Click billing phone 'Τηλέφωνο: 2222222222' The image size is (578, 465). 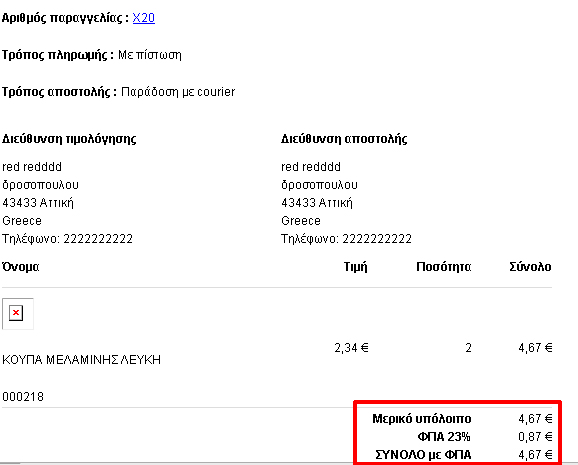(67, 239)
